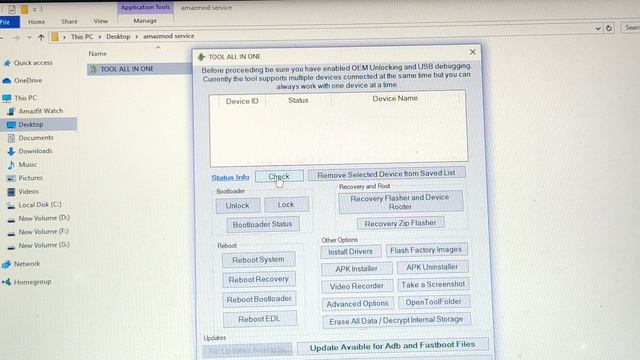
Task: Switch to the View ribbon tab
Action: pyautogui.click(x=101, y=21)
